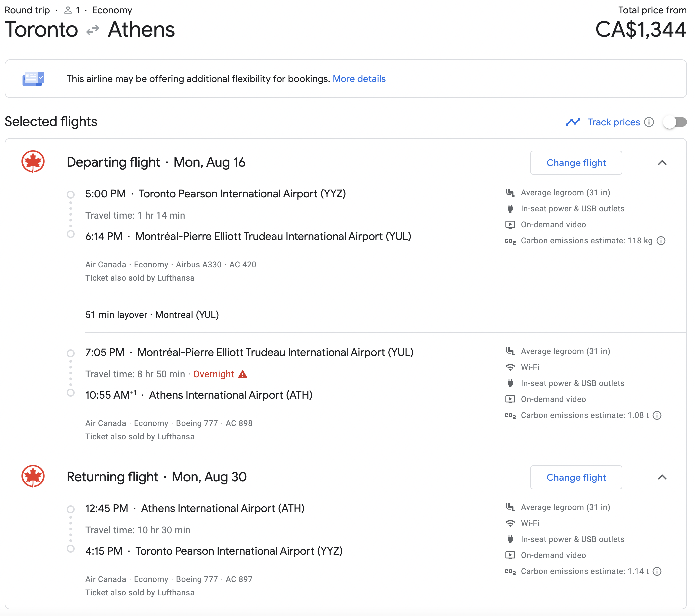695x616 pixels.
Task: Click the Overnight warning triangle icon
Action: click(x=243, y=374)
